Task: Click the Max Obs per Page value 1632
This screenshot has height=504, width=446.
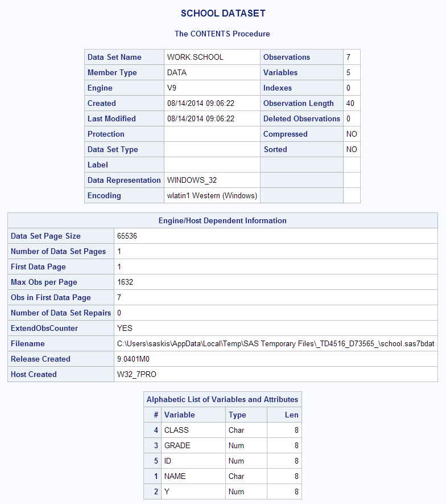Action: (125, 282)
